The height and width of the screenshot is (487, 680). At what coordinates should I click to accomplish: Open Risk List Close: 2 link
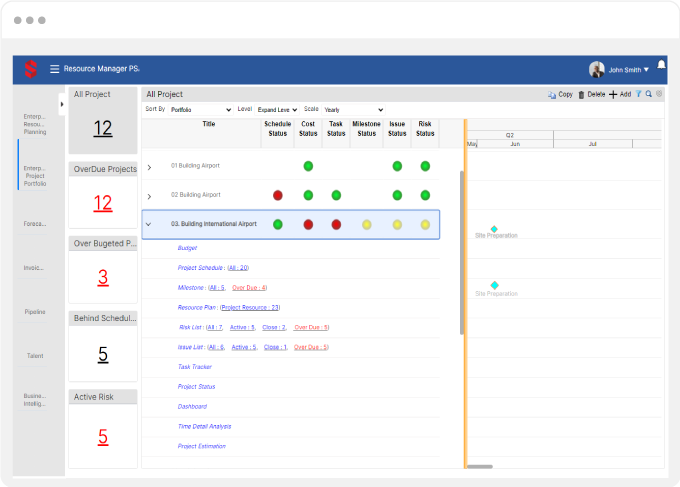click(274, 327)
